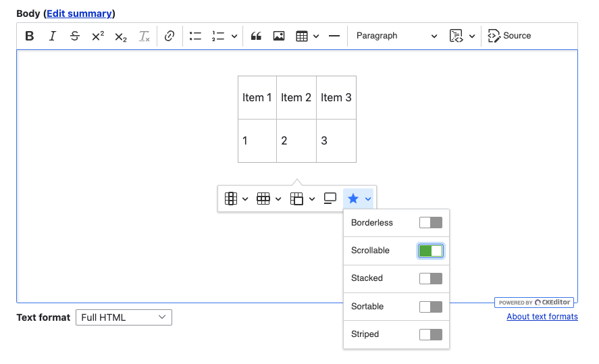The height and width of the screenshot is (364, 599).
Task: Open the About text formats link
Action: pyautogui.click(x=542, y=317)
